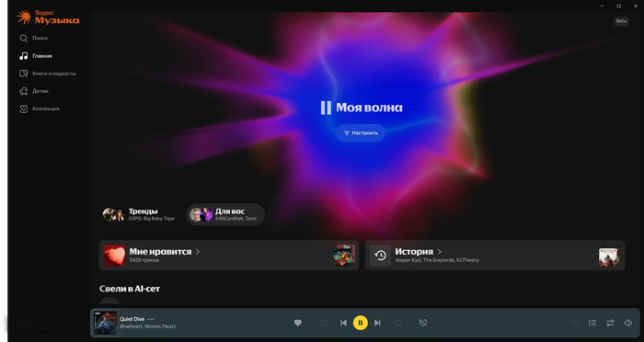Click the Яндекс Музыка logo
Image resolution: width=644 pixels, height=342 pixels.
[48, 17]
